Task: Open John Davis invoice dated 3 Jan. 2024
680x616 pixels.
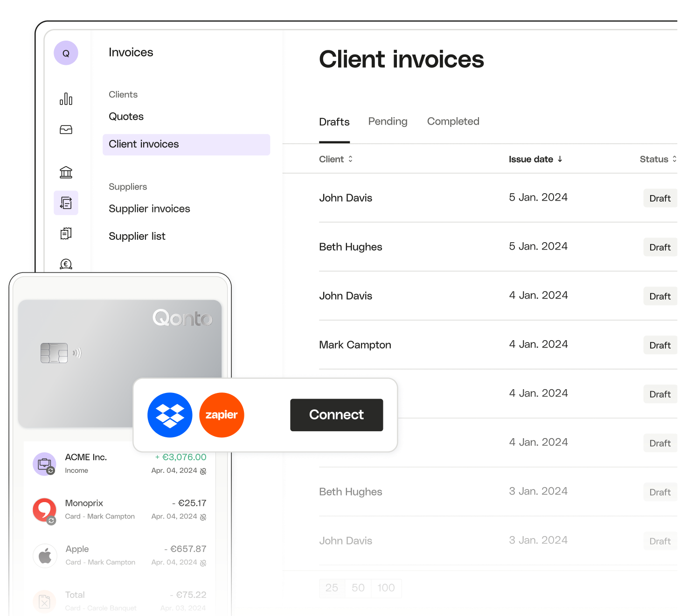Action: tap(498, 541)
